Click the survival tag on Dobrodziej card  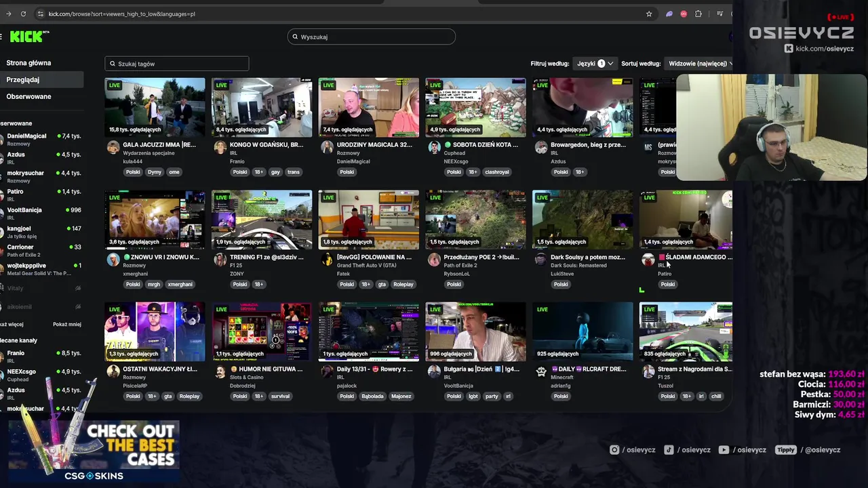(x=280, y=396)
